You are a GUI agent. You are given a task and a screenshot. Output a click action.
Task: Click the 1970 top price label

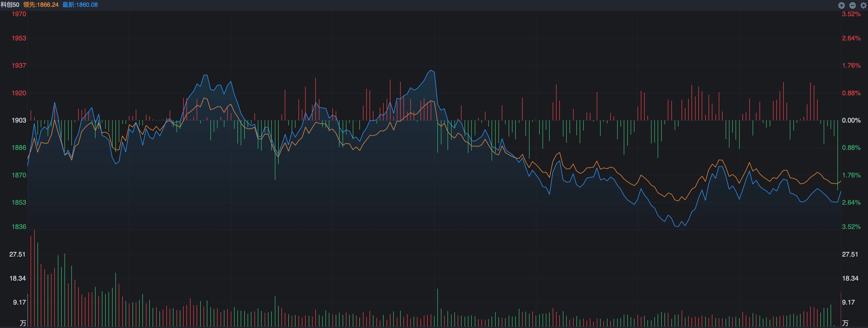click(19, 14)
